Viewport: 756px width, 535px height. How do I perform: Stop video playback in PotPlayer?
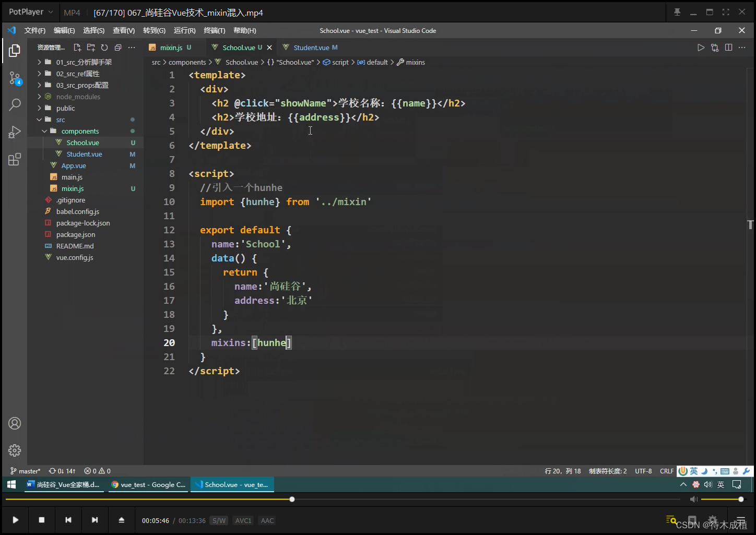click(x=42, y=520)
